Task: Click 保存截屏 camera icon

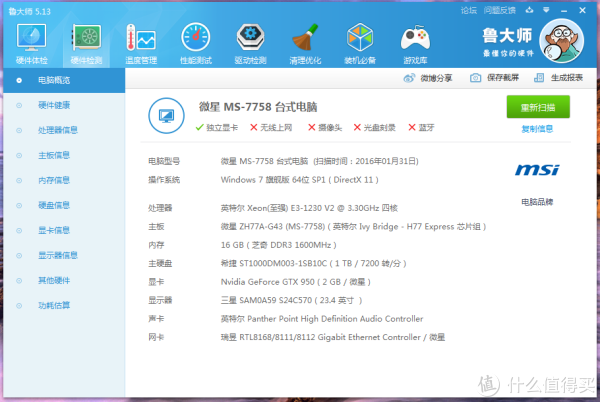Action: [475, 78]
